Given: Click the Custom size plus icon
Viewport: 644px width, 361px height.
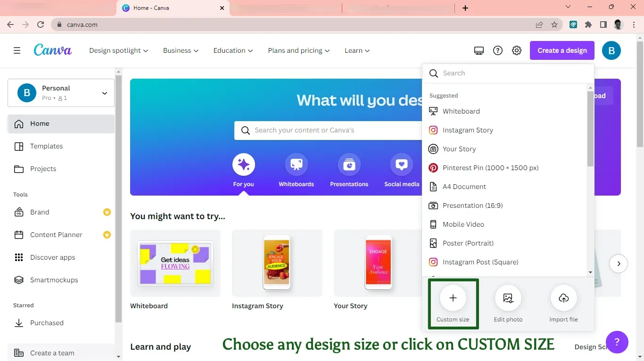Looking at the screenshot, I should [453, 298].
